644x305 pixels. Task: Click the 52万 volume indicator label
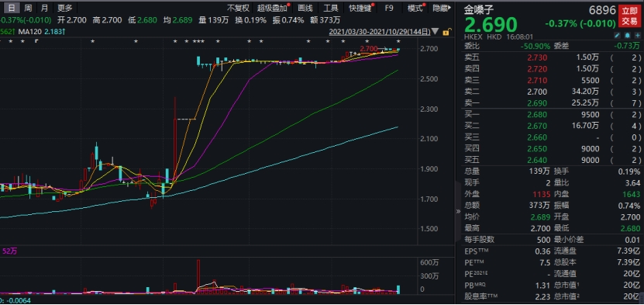[x=10, y=251]
